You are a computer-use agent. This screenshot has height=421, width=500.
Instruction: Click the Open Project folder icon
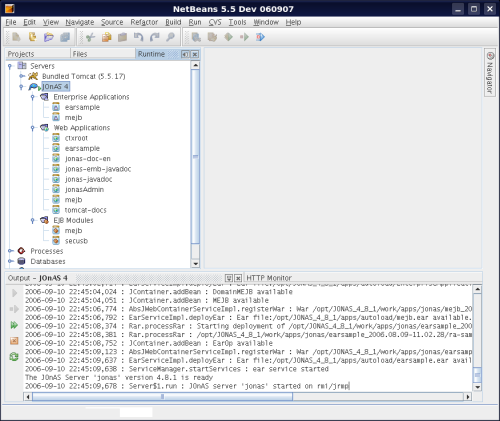coord(49,37)
